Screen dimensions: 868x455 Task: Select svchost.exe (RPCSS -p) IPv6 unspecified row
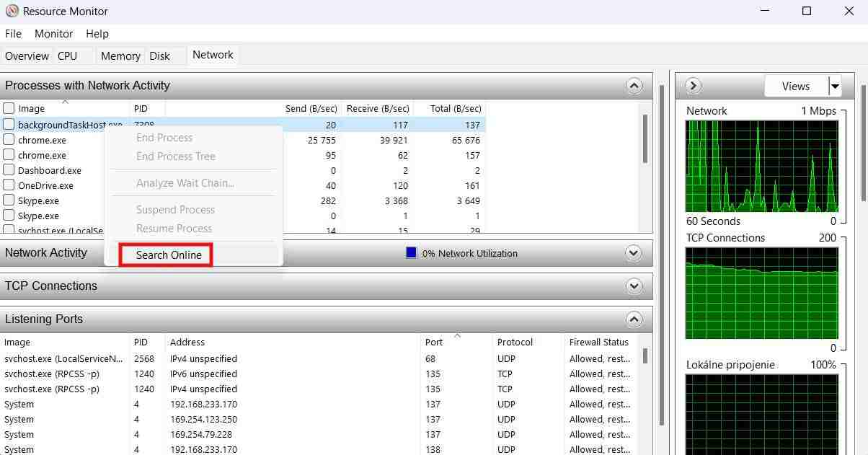(319, 374)
